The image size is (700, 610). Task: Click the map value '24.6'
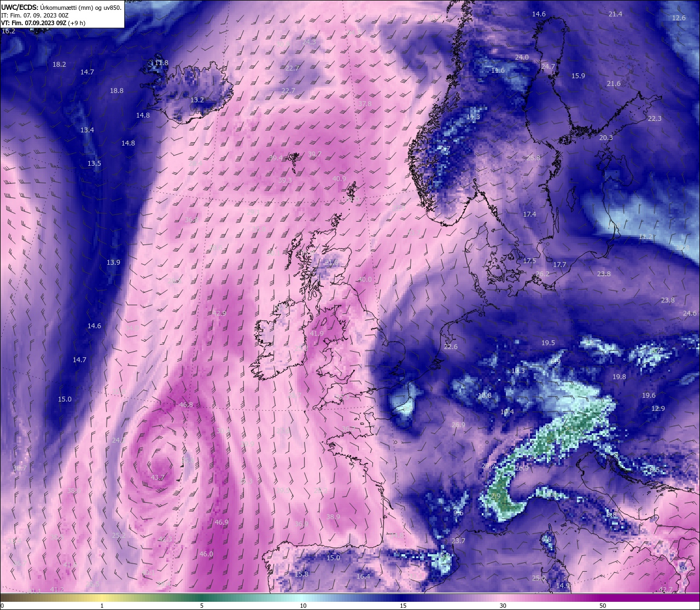pos(690,313)
